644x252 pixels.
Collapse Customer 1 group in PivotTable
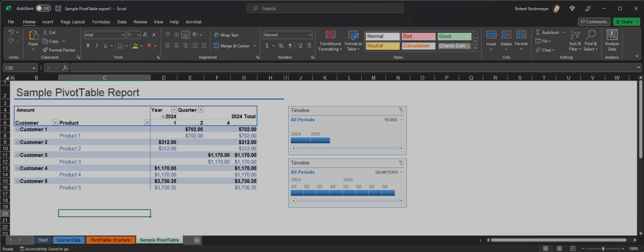(17, 129)
